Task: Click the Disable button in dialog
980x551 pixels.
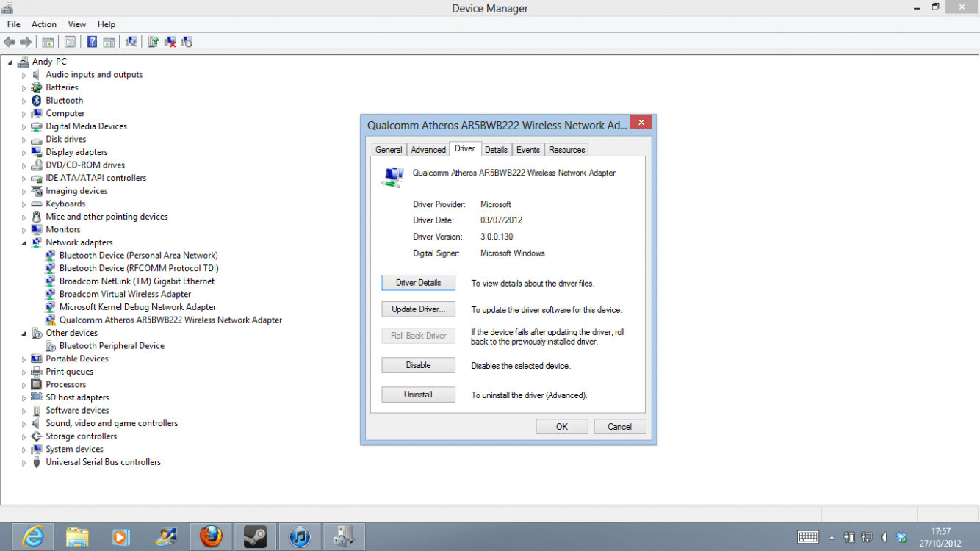Action: 419,365
